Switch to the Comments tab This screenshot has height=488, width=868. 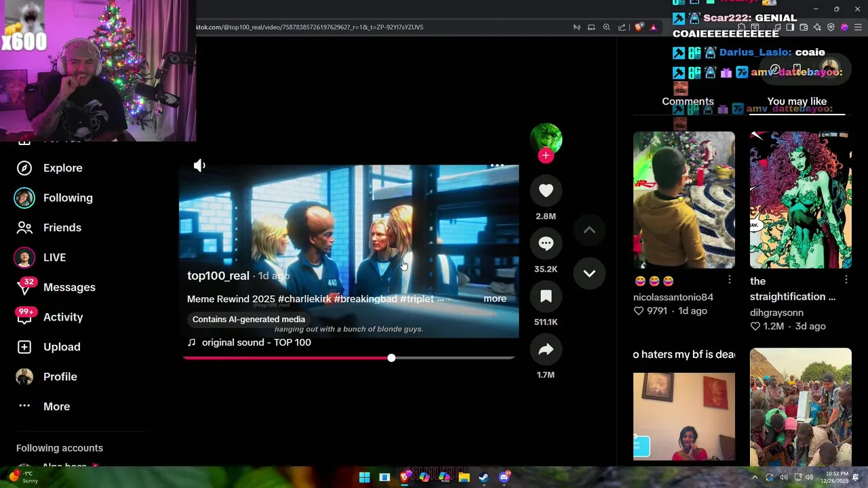[688, 102]
